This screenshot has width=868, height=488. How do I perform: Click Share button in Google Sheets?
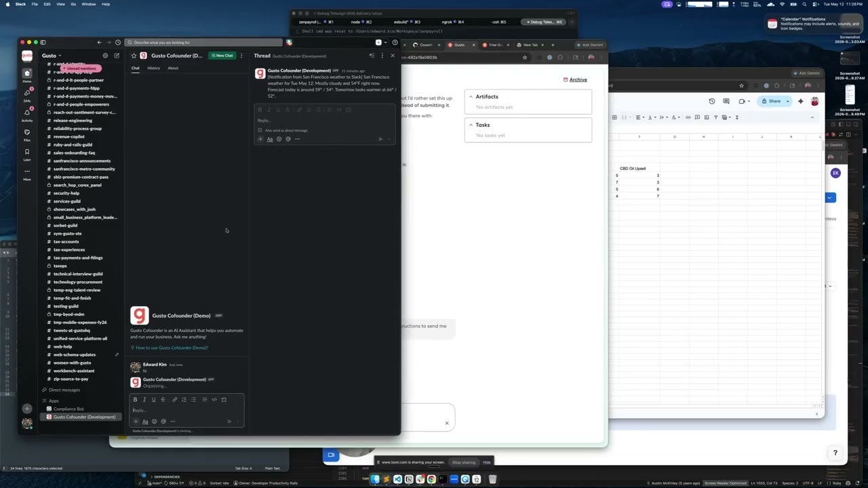click(770, 101)
